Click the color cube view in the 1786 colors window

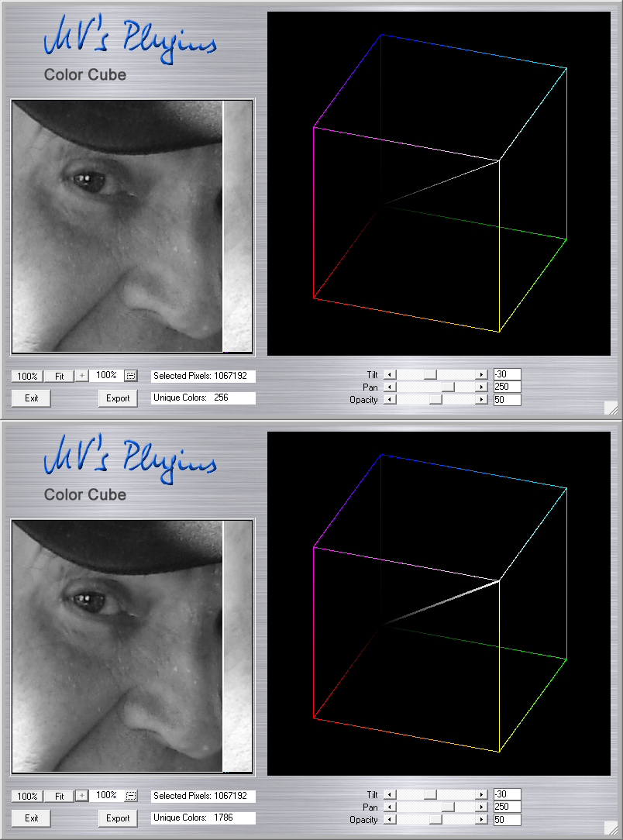click(439, 604)
